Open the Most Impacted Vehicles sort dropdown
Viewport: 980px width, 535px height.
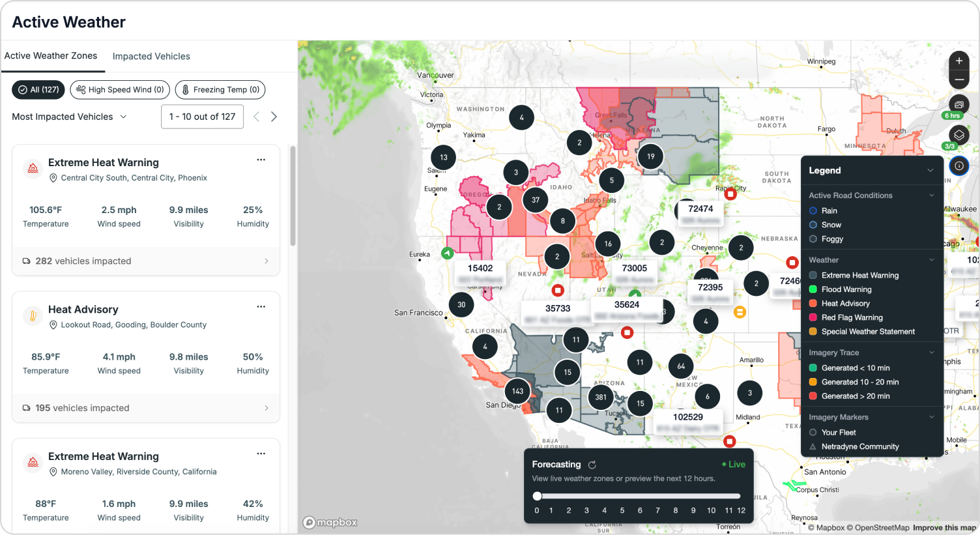69,117
